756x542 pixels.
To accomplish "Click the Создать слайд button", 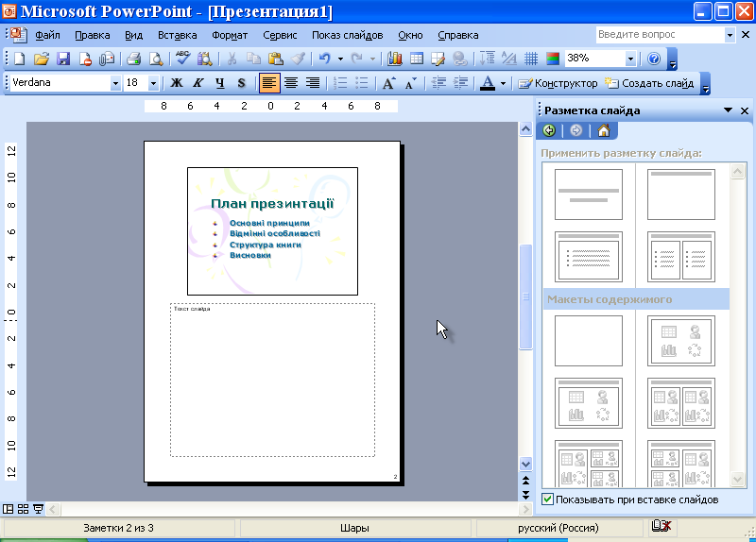I will tap(649, 83).
